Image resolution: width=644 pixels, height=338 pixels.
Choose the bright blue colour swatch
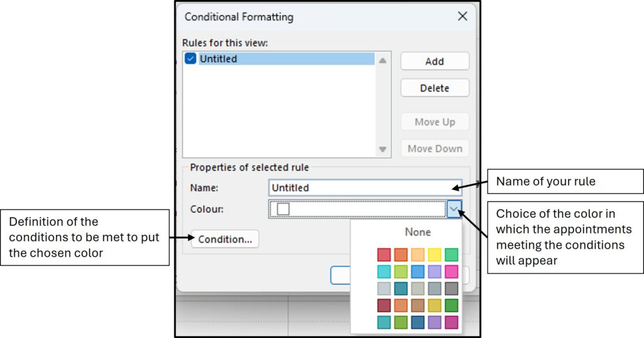coord(418,272)
